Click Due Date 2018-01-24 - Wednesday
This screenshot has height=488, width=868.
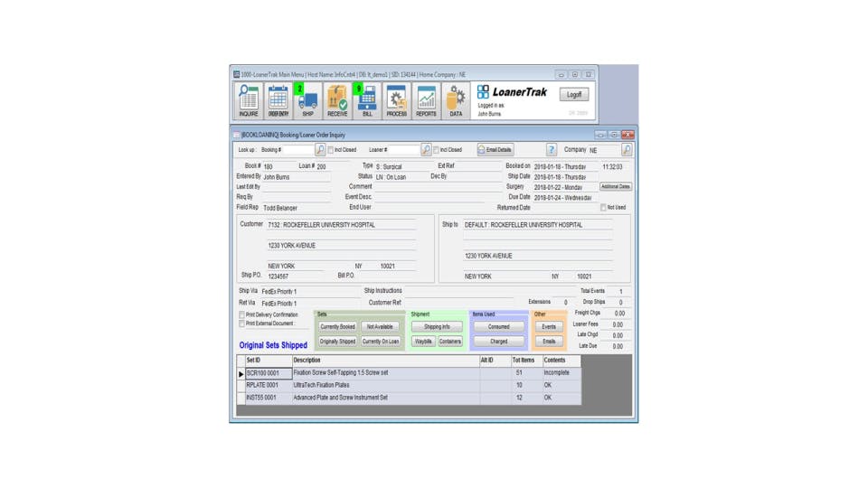point(563,198)
